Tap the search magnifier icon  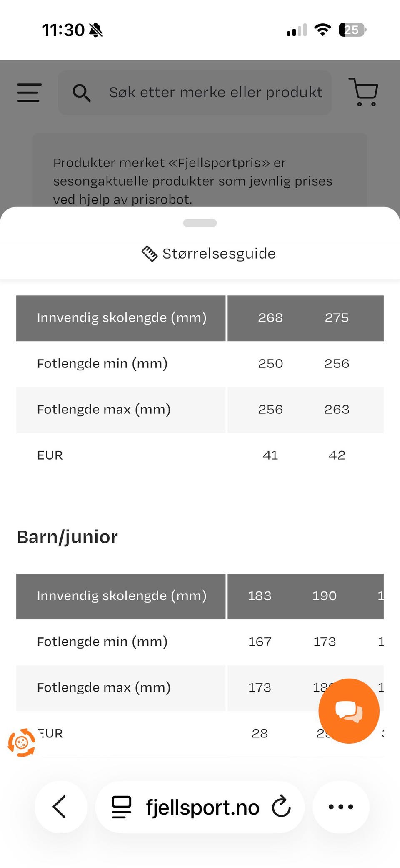point(81,93)
